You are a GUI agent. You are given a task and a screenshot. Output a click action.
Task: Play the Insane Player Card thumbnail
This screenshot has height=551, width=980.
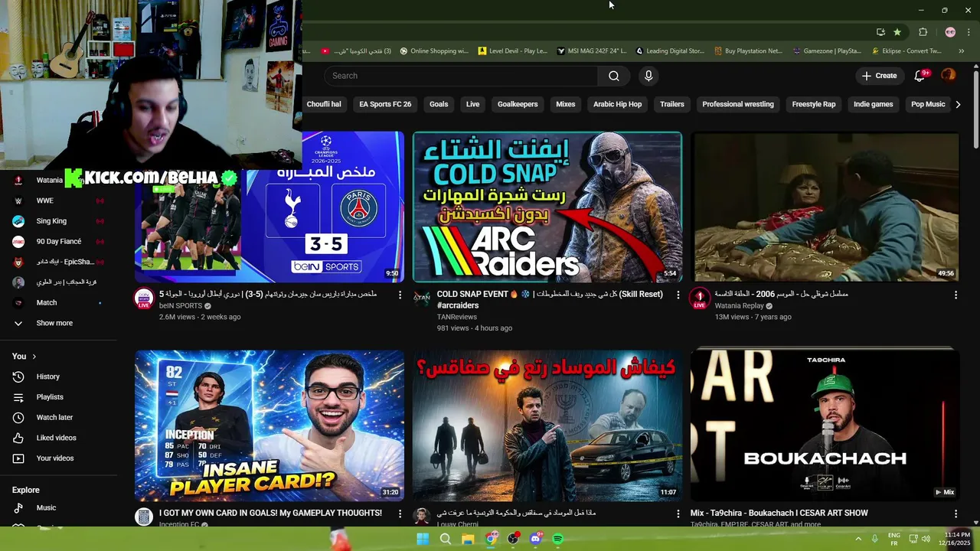point(269,425)
